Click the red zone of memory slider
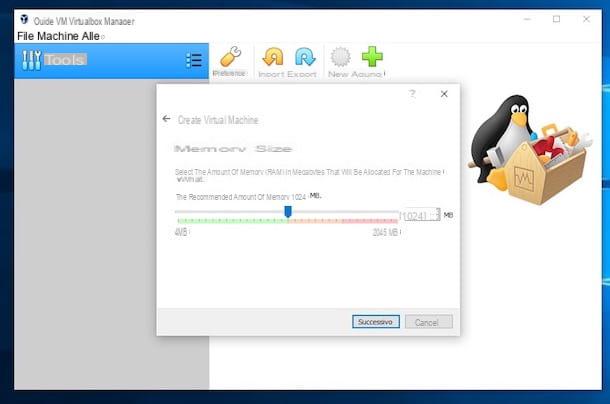 pyautogui.click(x=370, y=221)
